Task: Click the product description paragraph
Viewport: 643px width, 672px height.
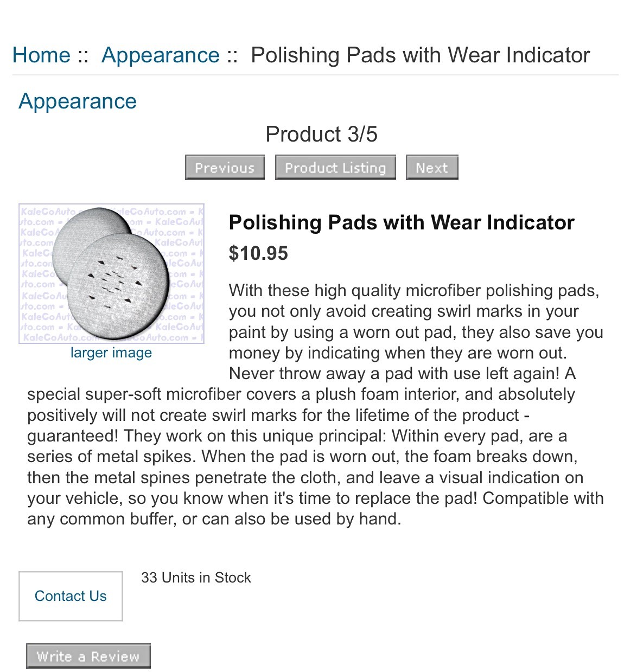Action: point(315,405)
